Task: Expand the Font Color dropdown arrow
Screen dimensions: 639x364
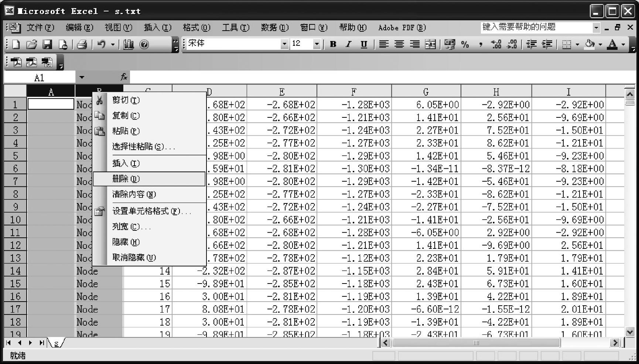Action: (x=623, y=44)
